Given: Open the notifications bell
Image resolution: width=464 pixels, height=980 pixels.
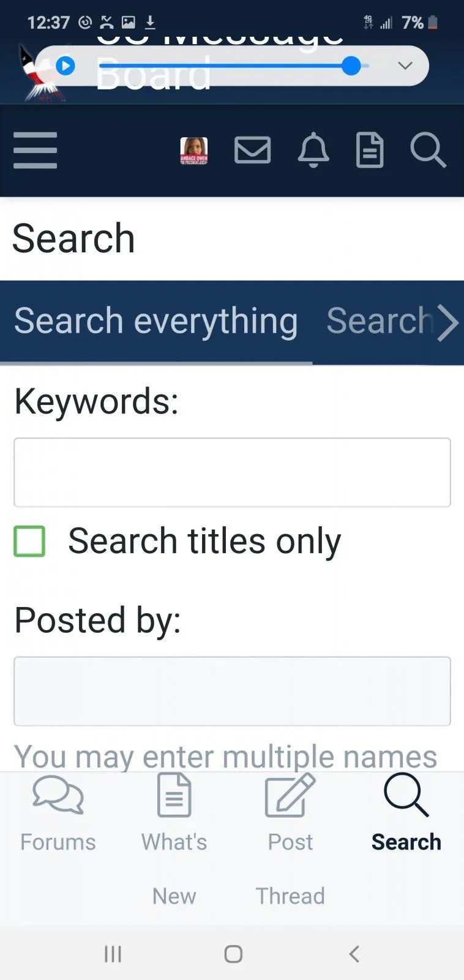Looking at the screenshot, I should coord(313,150).
